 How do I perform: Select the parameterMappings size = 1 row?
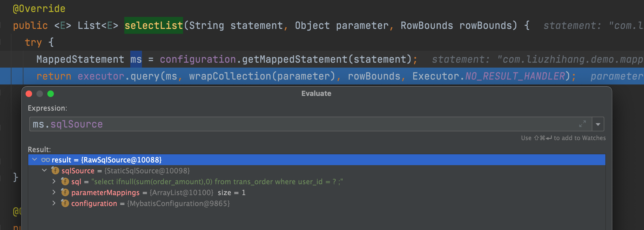coord(317,192)
